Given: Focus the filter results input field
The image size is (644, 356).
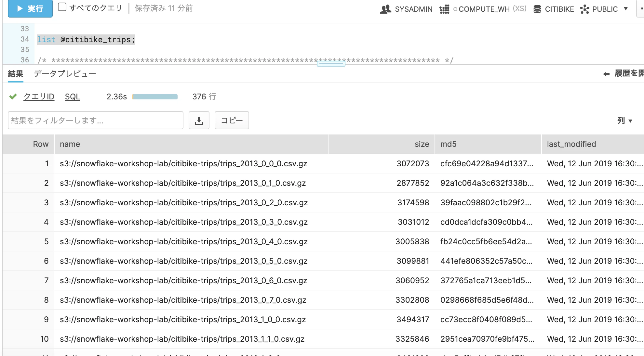Looking at the screenshot, I should [x=96, y=121].
